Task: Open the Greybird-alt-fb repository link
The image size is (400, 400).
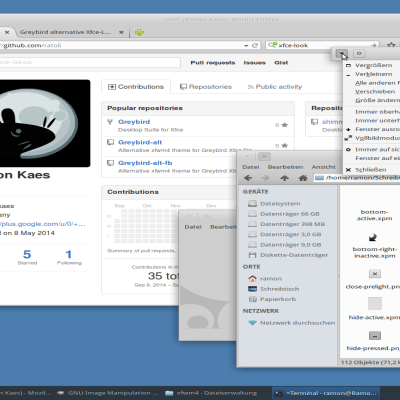Action: point(145,163)
